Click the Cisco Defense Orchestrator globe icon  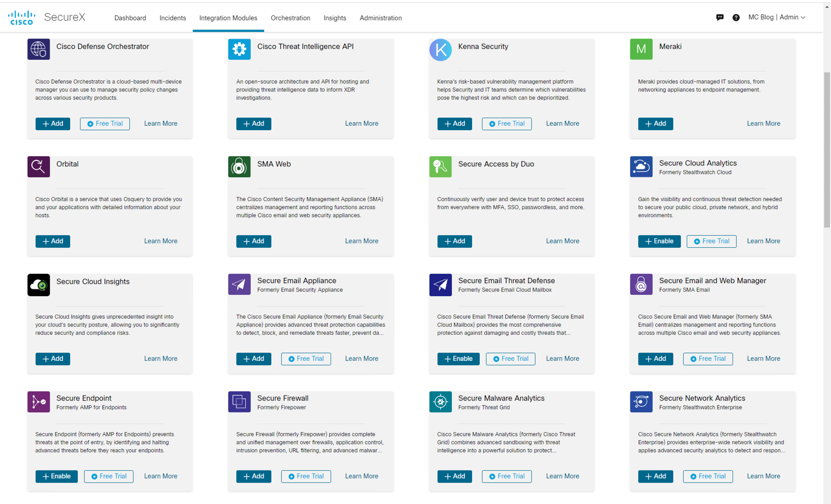[39, 49]
